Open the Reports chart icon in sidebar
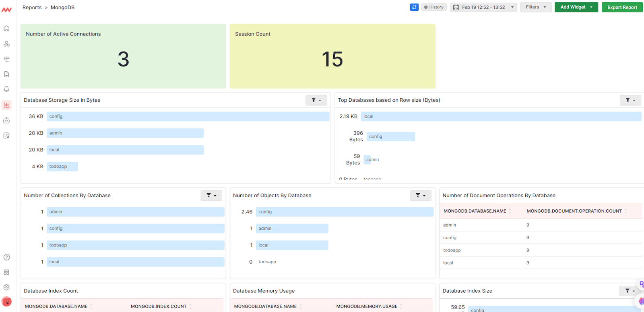The image size is (644, 312). [x=6, y=105]
